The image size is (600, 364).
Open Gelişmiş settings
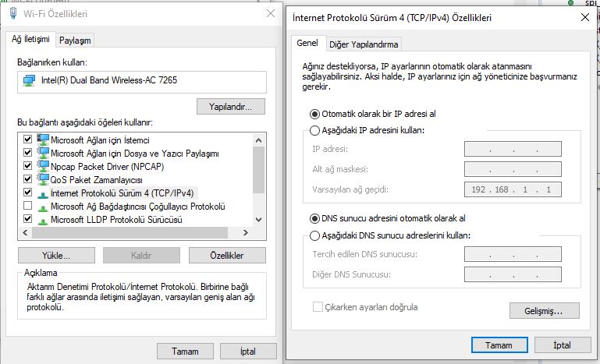pyautogui.click(x=544, y=311)
